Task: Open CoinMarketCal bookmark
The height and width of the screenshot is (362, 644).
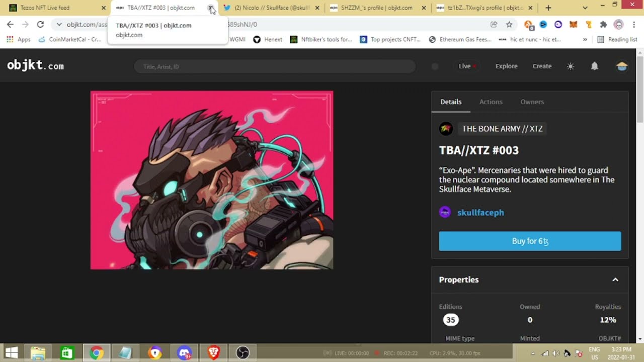Action: [69, 39]
